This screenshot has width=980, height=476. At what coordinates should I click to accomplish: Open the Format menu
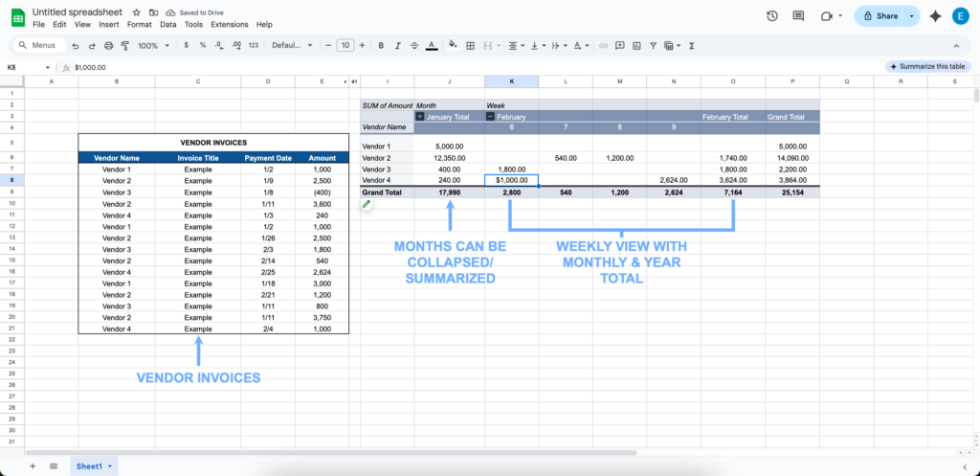tap(140, 24)
